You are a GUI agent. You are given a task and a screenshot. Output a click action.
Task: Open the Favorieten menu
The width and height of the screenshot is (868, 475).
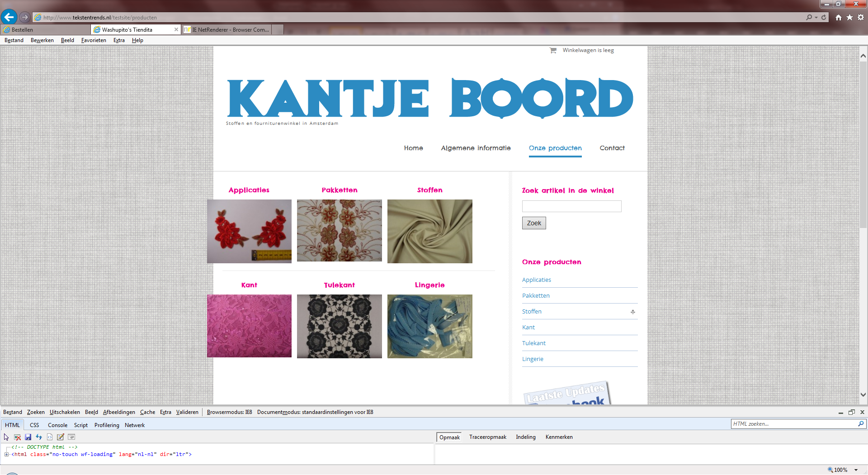click(94, 40)
